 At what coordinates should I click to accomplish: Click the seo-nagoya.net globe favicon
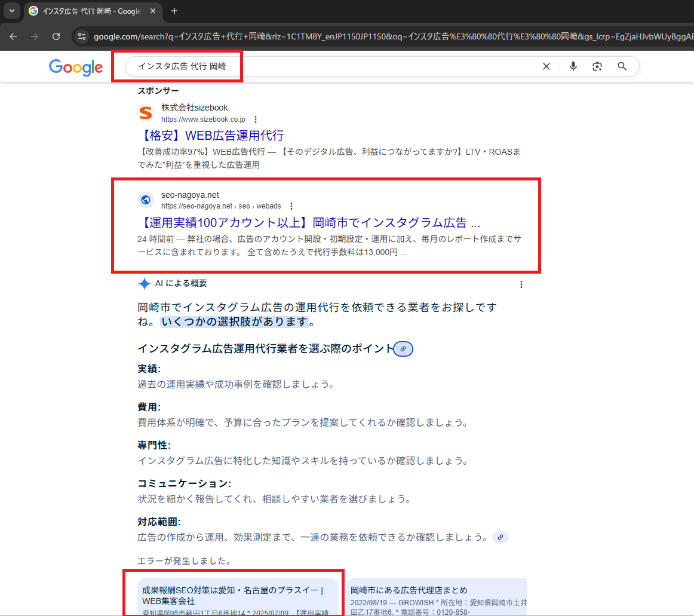(146, 200)
